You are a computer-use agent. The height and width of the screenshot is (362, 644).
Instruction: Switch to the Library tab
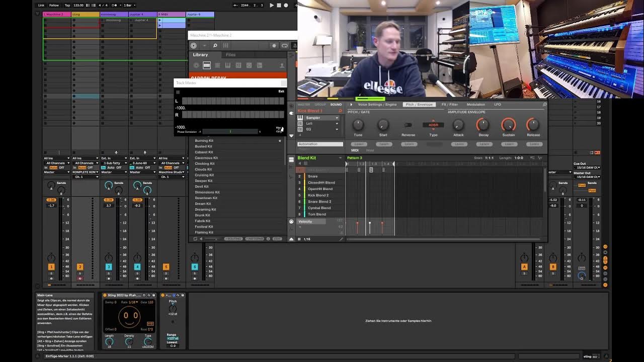[200, 55]
